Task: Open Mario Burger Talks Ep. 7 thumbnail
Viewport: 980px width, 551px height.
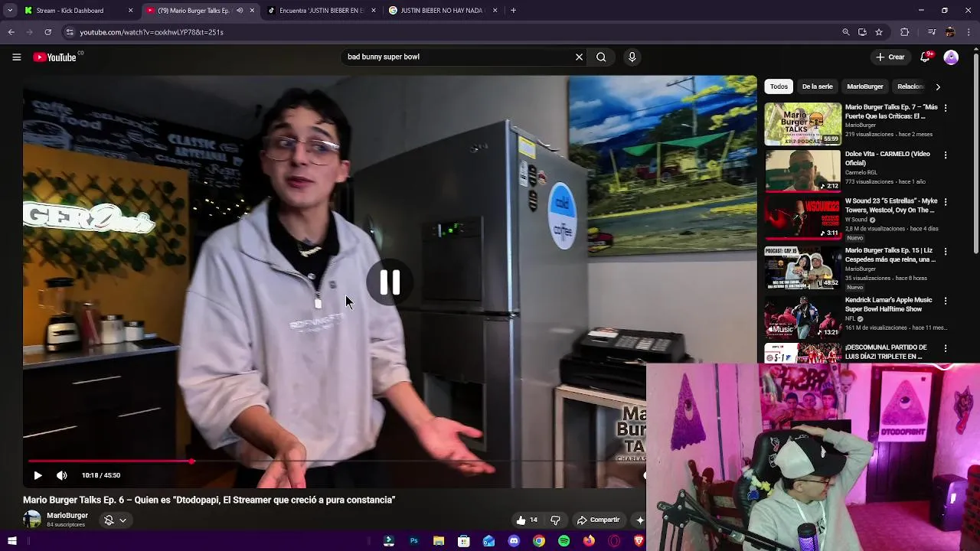Action: point(802,124)
